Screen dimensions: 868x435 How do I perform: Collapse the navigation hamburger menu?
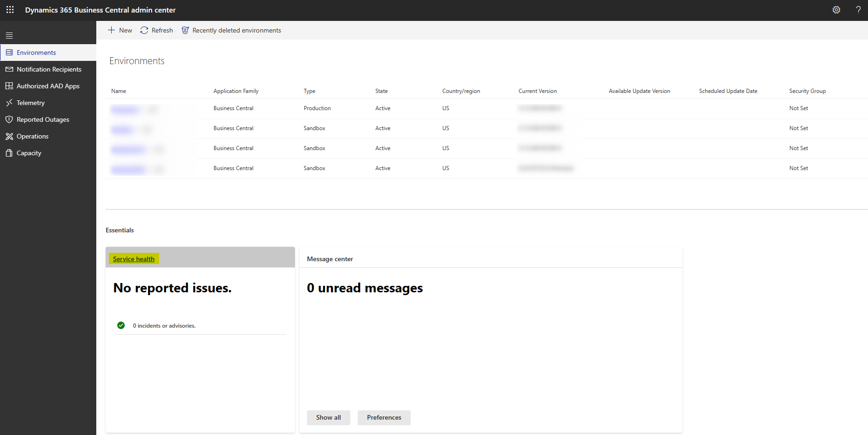[9, 35]
